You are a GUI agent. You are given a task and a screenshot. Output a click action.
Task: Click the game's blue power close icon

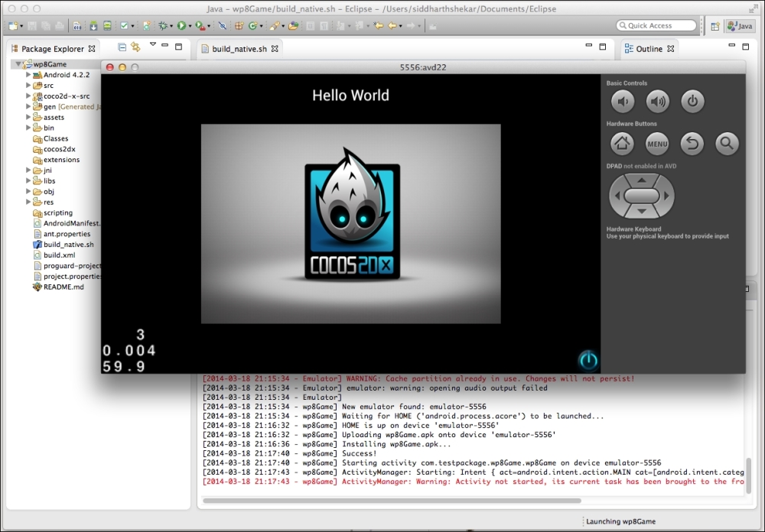tap(588, 360)
